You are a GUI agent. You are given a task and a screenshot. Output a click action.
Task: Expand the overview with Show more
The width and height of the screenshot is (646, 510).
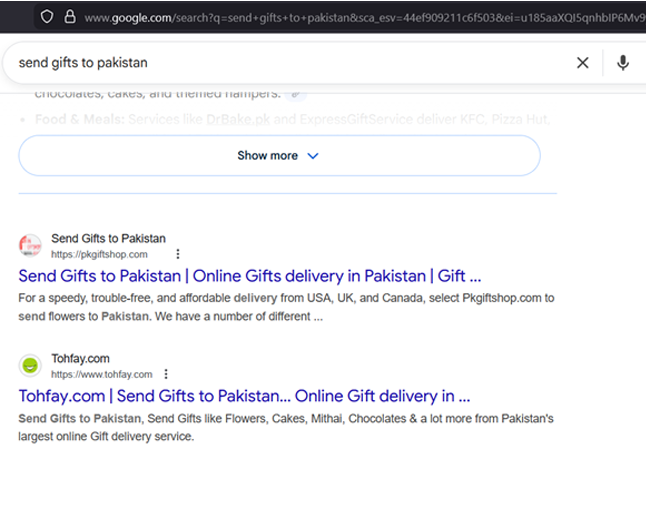pyautogui.click(x=267, y=156)
